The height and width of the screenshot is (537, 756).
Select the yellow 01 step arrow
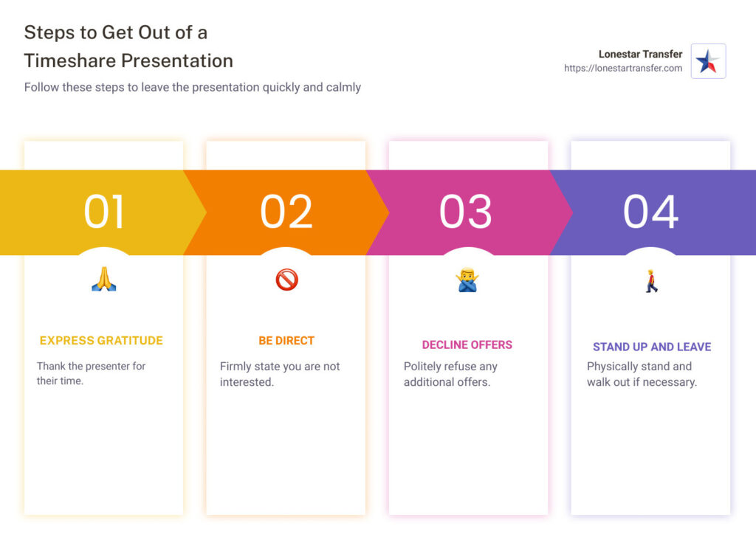pyautogui.click(x=104, y=212)
